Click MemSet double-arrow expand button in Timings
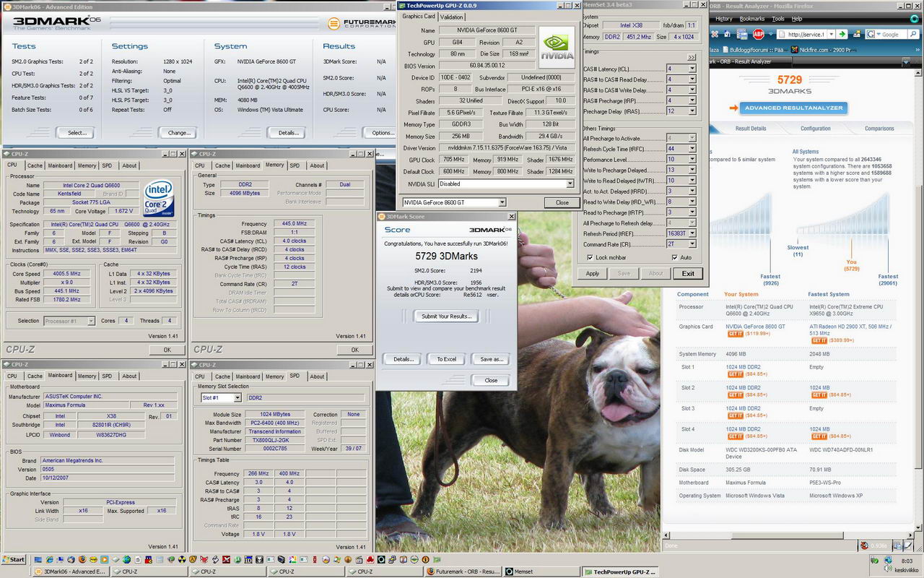Image resolution: width=924 pixels, height=578 pixels. [x=692, y=57]
